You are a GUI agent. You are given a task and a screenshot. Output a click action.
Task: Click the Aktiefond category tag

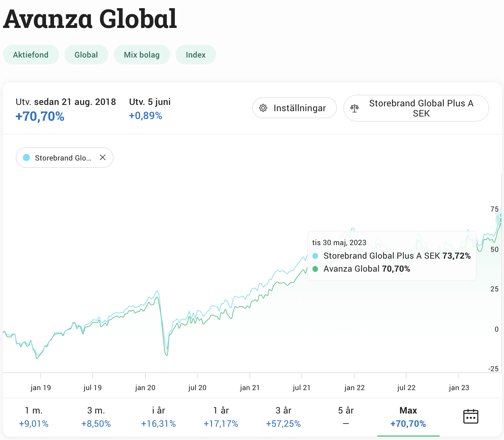click(31, 55)
